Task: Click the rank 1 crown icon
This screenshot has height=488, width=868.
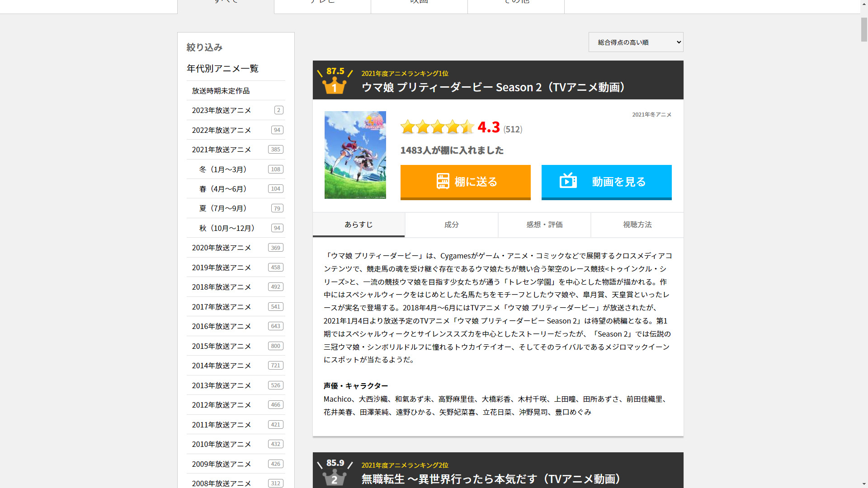Action: [334, 85]
